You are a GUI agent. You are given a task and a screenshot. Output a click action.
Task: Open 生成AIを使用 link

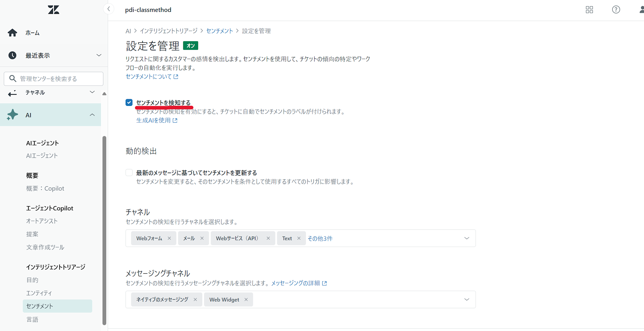click(157, 120)
